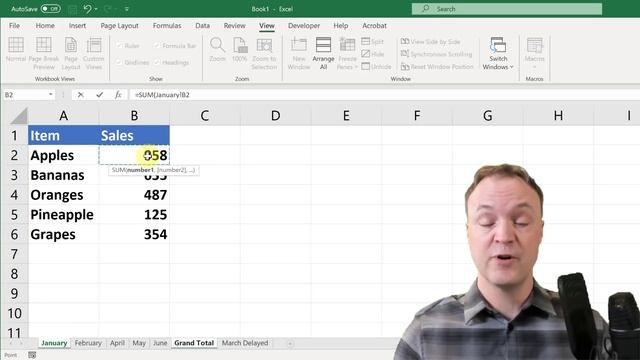
Task: Open Customize Quick Access Toolbar dropdown
Action: tap(127, 9)
